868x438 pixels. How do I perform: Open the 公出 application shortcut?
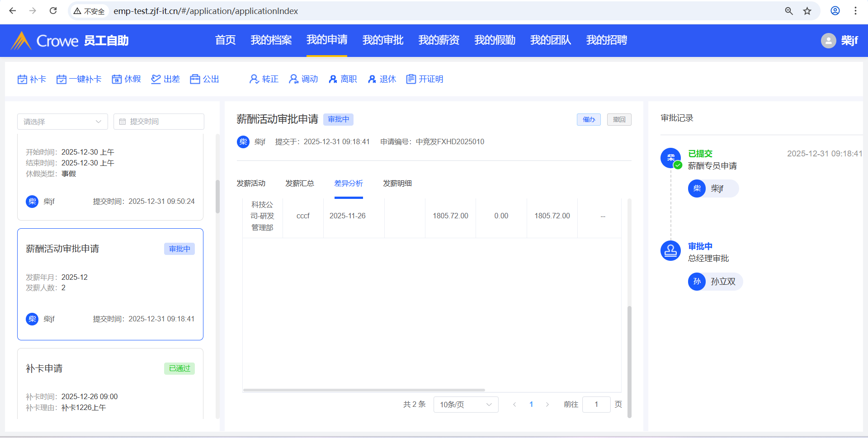coord(205,80)
